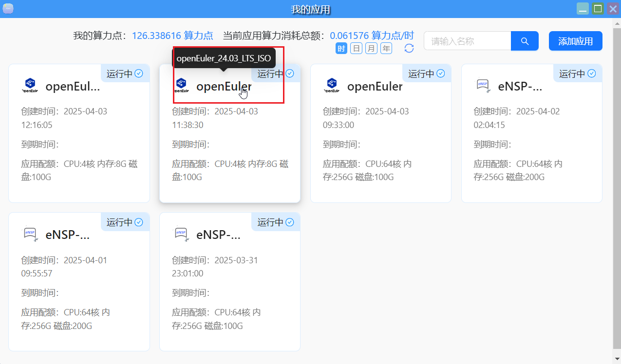The image size is (621, 364).
Task: Click CPU:4核 quota on 11:38:30 card
Action: (231, 164)
